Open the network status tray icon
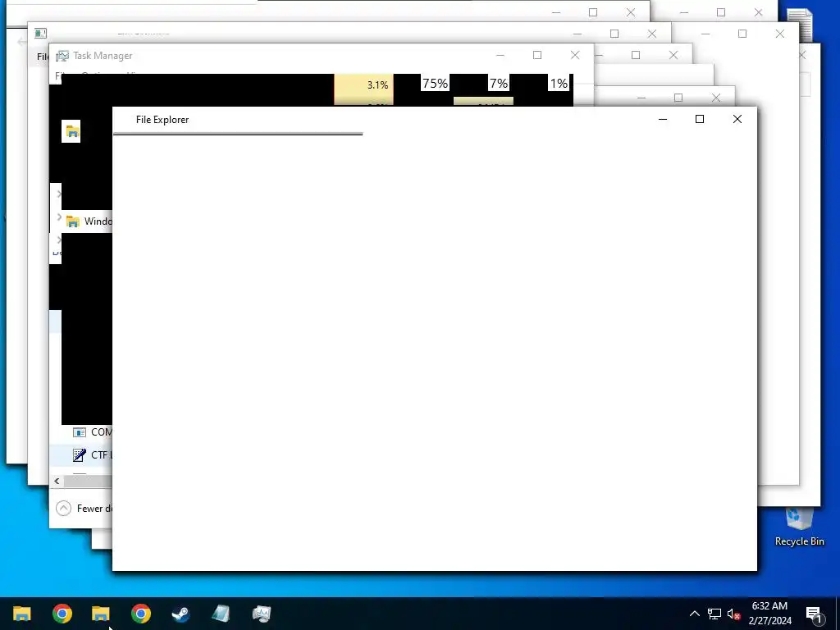 click(714, 614)
